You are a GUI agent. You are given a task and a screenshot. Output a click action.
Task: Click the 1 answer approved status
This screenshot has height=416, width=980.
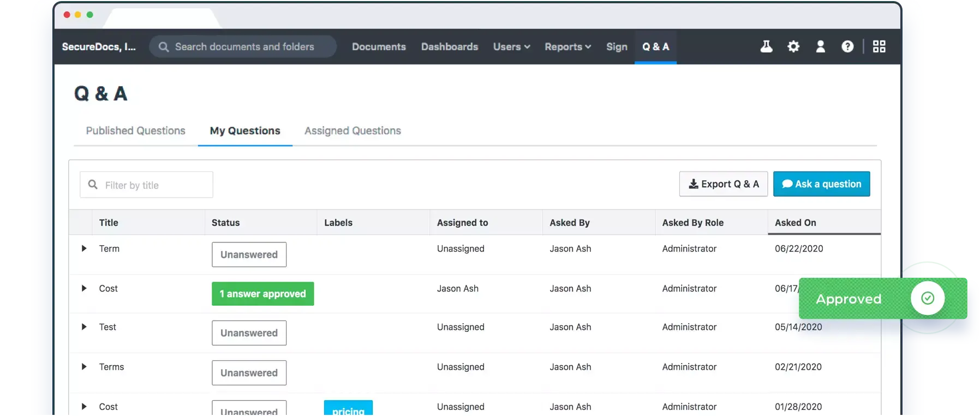(263, 294)
